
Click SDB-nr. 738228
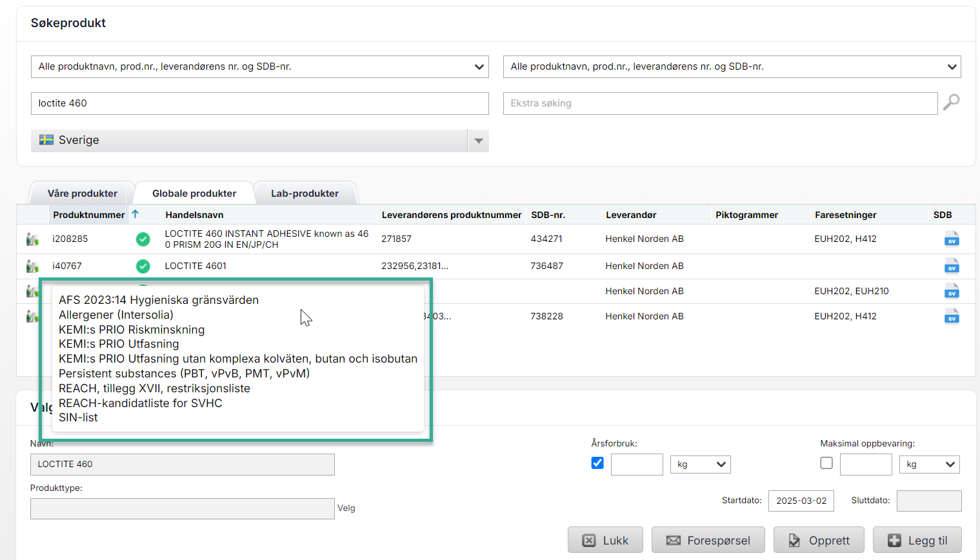(546, 316)
